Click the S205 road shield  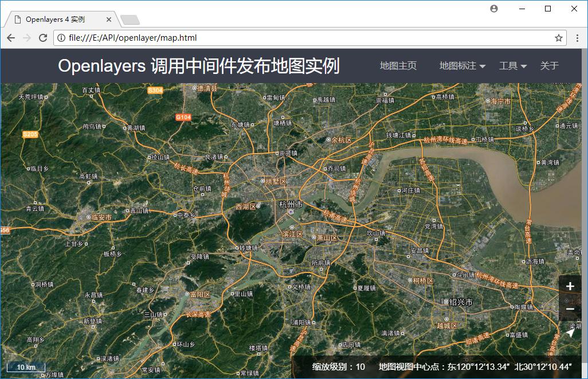[x=30, y=134]
